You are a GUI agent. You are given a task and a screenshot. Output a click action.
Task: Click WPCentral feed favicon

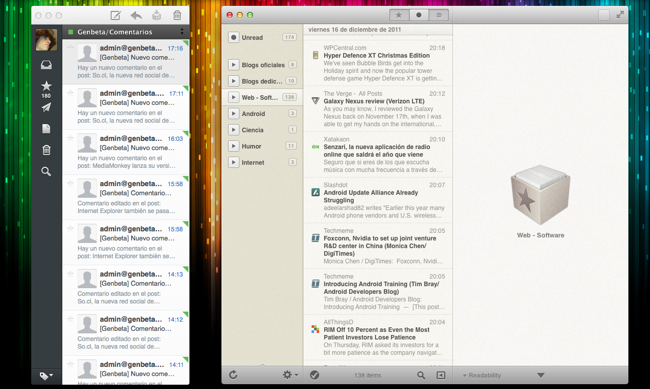(x=315, y=55)
